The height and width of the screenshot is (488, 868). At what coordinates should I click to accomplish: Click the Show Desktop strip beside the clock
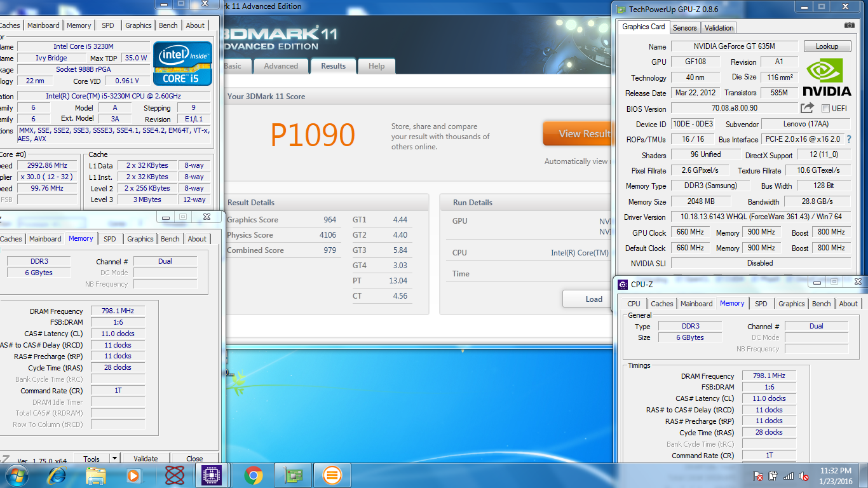[x=863, y=475]
